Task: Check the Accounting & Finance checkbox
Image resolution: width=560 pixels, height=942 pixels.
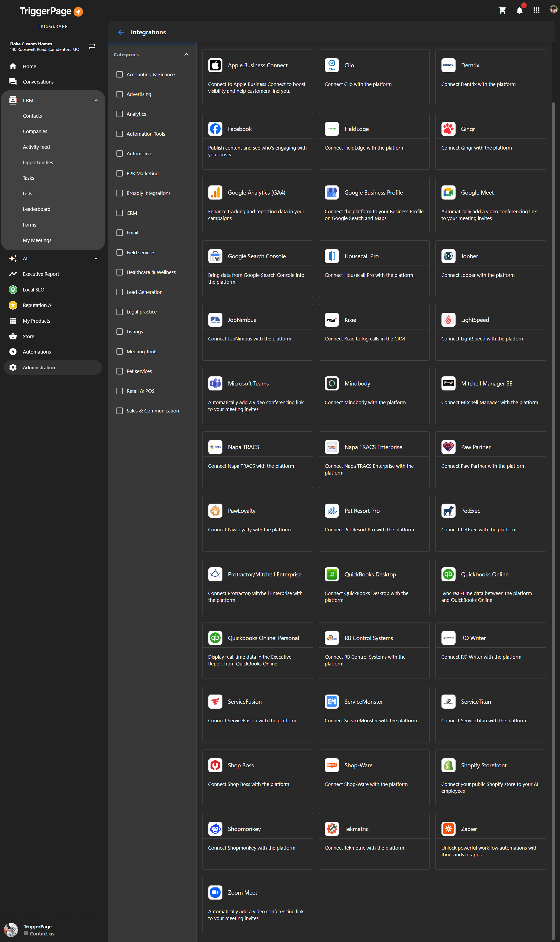Action: (120, 74)
